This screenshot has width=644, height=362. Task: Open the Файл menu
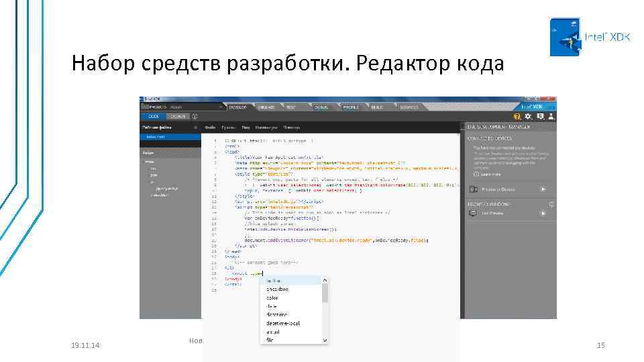coord(210,127)
